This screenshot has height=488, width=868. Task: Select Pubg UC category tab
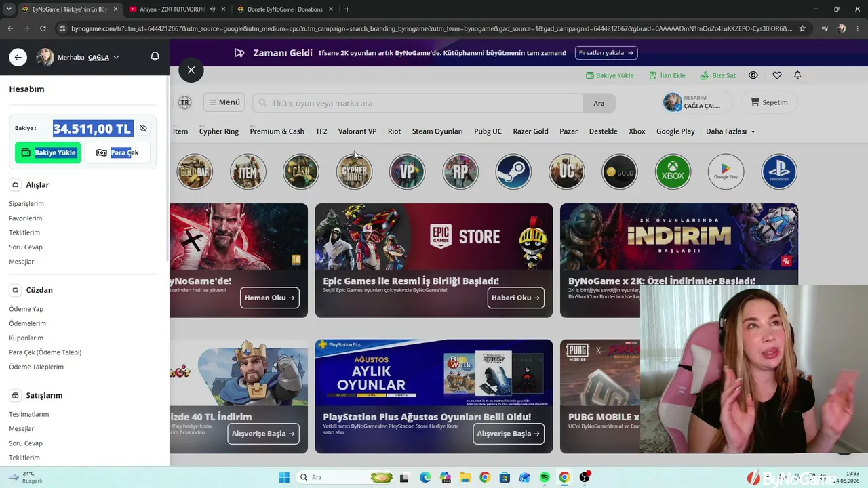[x=488, y=131]
